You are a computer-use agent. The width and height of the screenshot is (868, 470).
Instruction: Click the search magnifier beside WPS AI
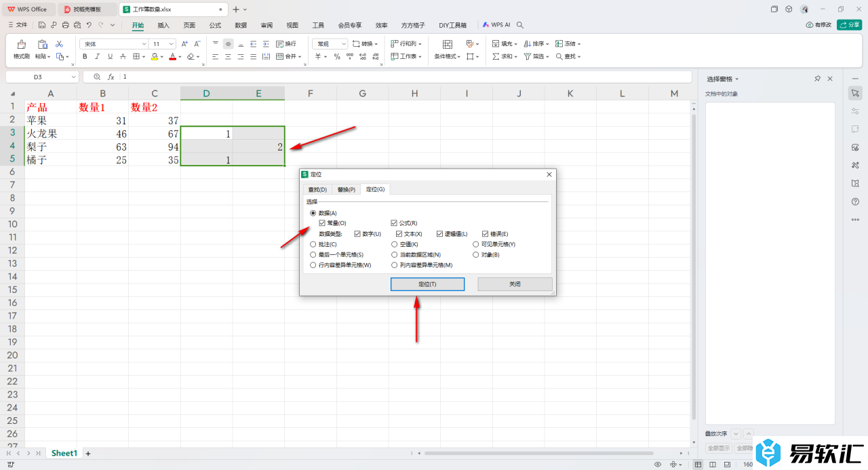pos(520,25)
